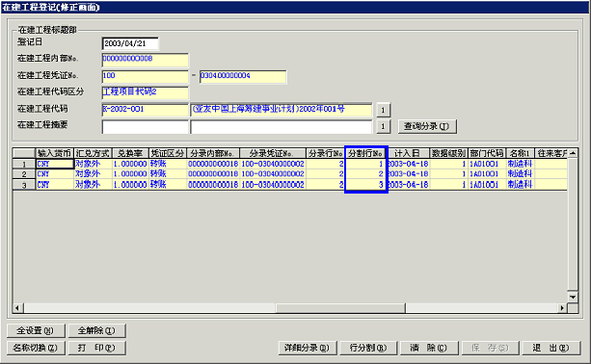The image size is (591, 364).
Task: Open lookup button beside 在建工程代码 field
Action: tap(383, 110)
